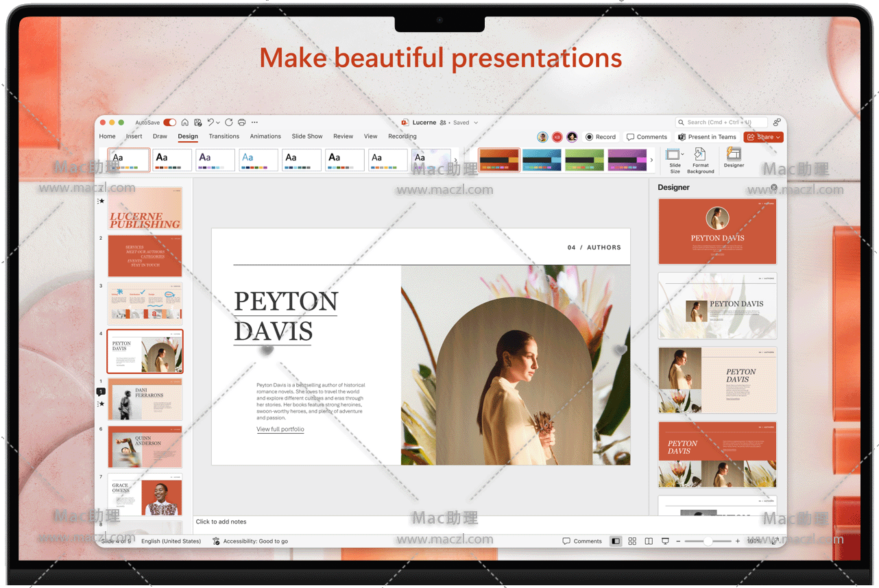Click the Record button
Screen dimensions: 879x588
point(601,137)
